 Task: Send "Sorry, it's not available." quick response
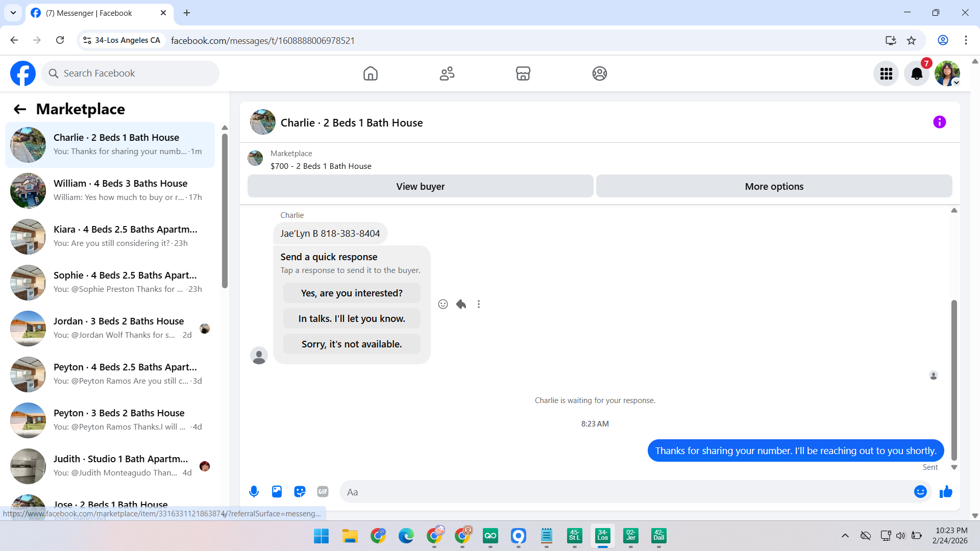pos(352,344)
